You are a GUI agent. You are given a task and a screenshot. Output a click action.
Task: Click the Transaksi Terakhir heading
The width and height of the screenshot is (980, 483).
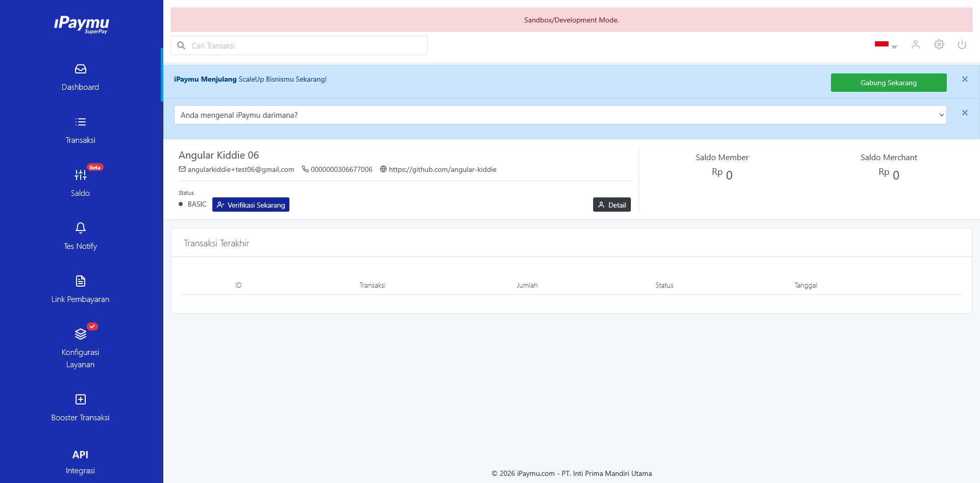coord(216,243)
